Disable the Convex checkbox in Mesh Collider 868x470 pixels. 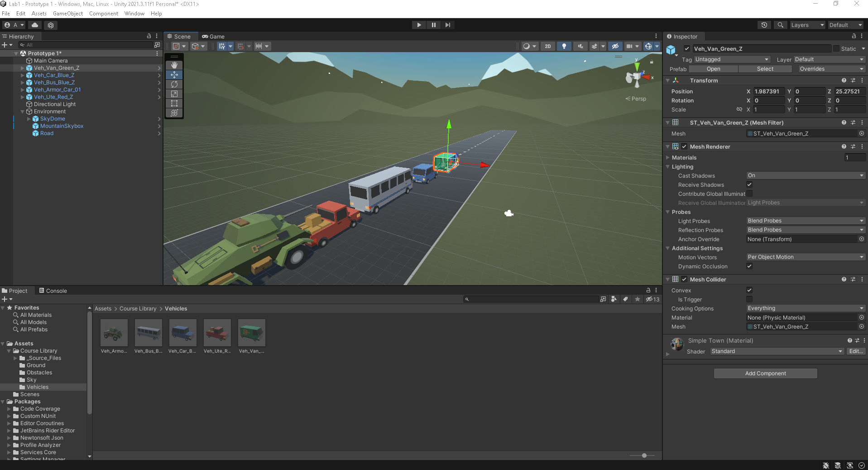(x=749, y=290)
